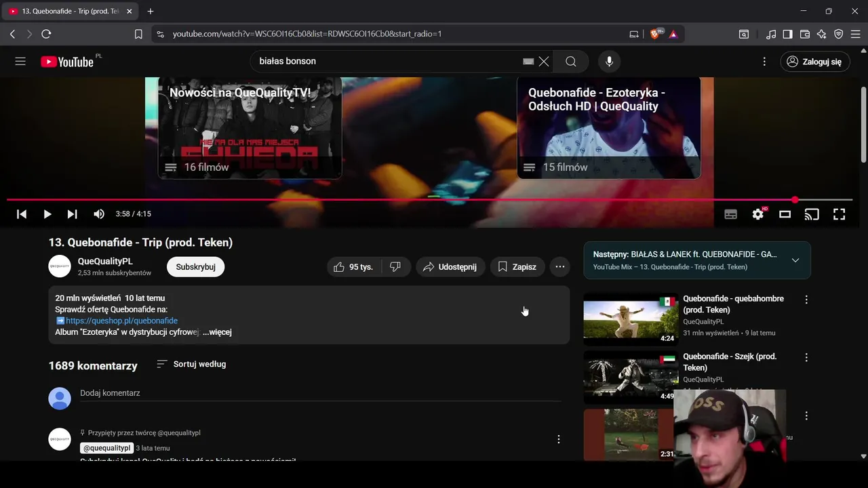Open the third suggested video thumbnail, 2:31

pos(629,434)
